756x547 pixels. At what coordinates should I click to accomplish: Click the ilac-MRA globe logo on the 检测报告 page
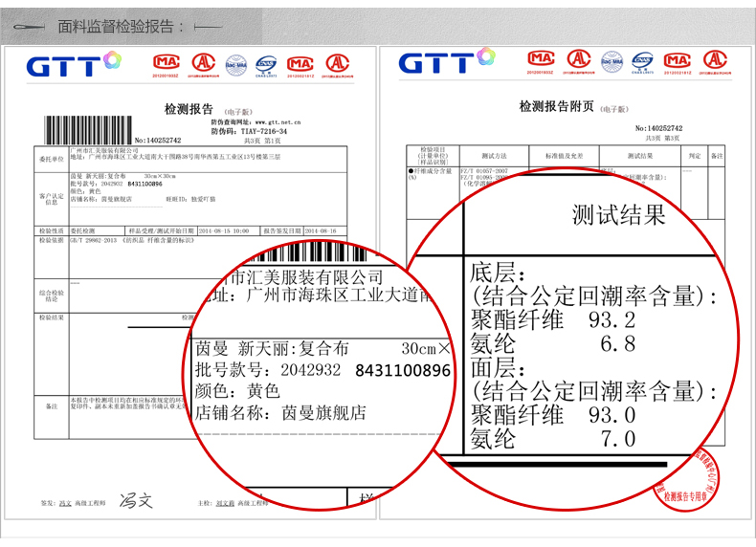coord(236,65)
